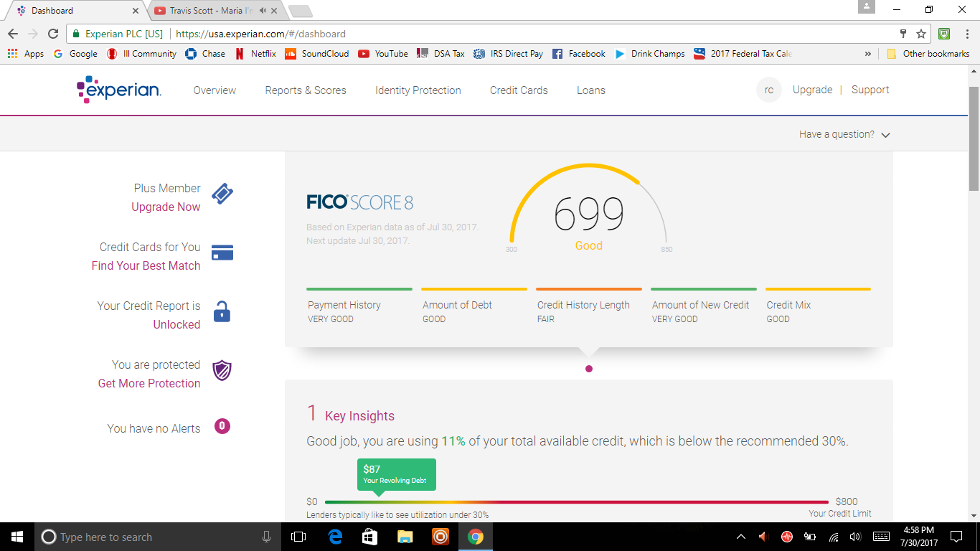Image resolution: width=980 pixels, height=551 pixels.
Task: Open the Action Center notification icon
Action: tap(956, 537)
